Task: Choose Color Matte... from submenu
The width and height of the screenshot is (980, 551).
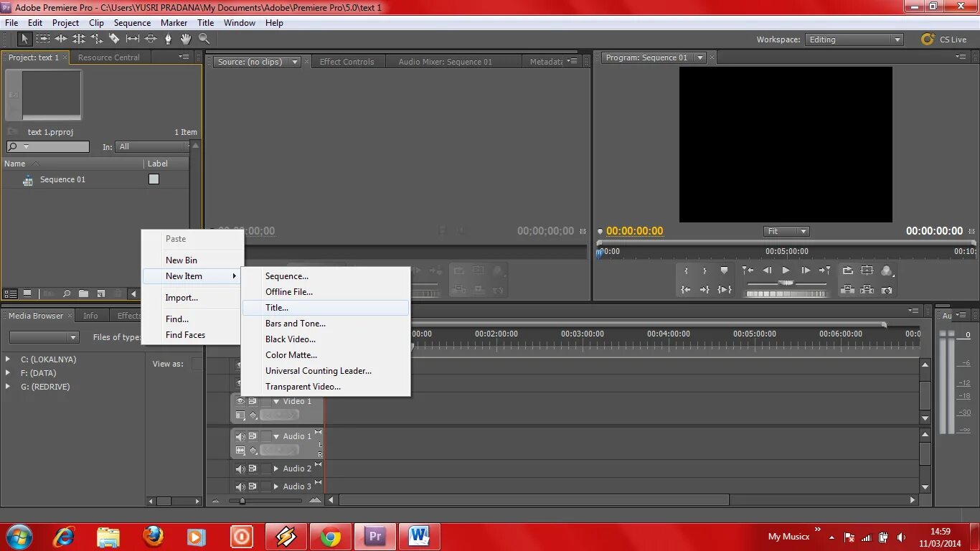Action: (x=326, y=355)
